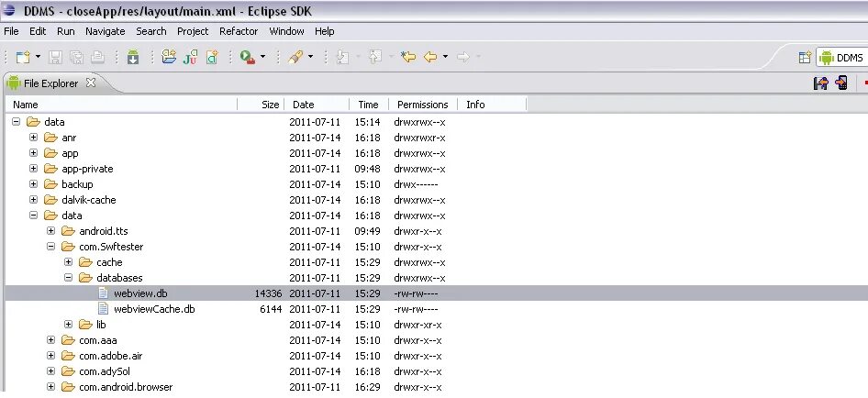
Task: Expand the app folder node
Action: [34, 153]
